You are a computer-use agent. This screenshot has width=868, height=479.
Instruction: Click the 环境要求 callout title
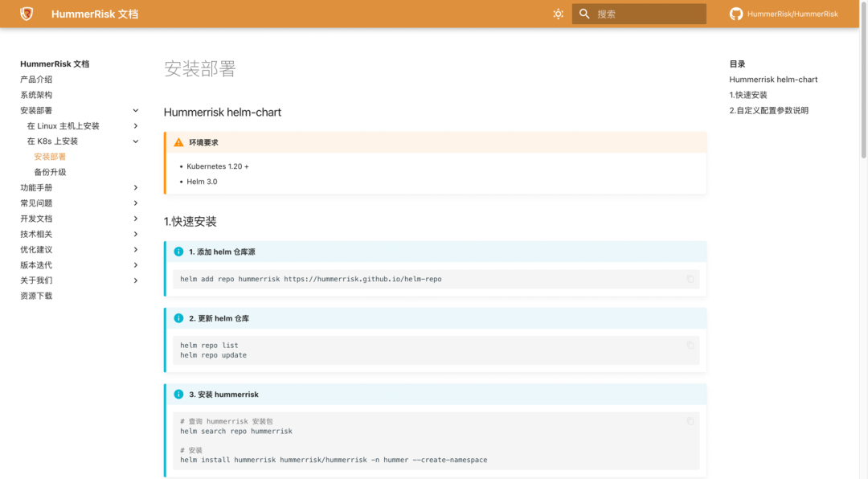203,142
